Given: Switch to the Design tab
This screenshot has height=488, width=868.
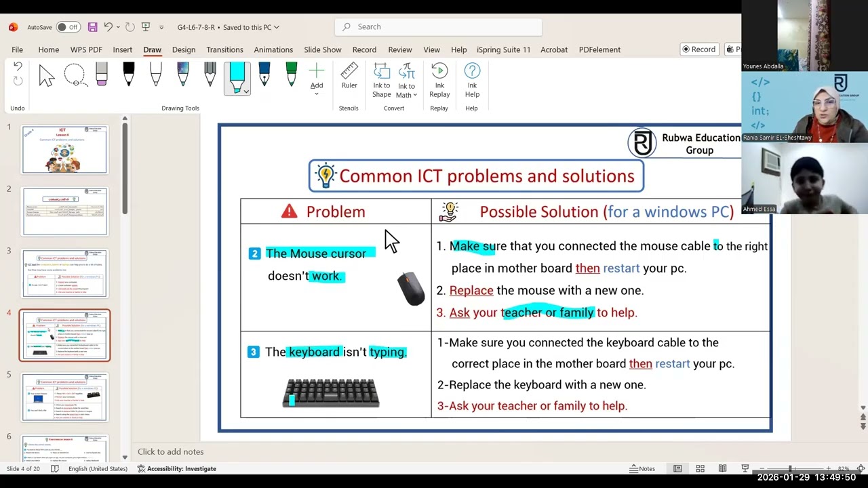Looking at the screenshot, I should coord(184,49).
